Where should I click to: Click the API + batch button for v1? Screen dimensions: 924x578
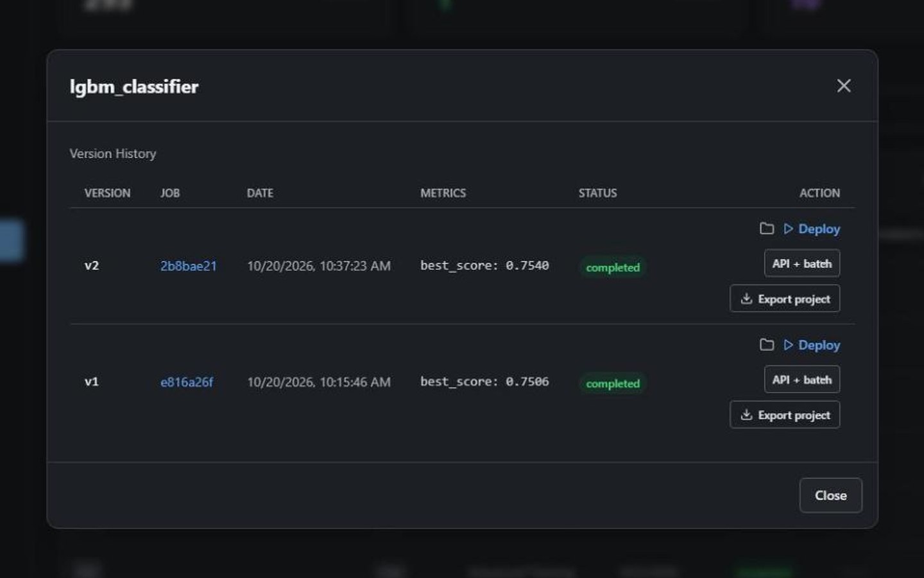pos(801,380)
